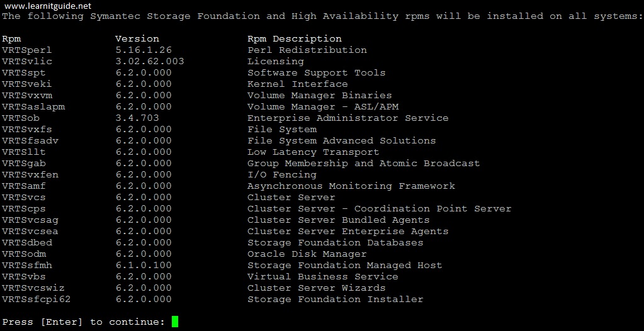
Task: Select the VRTSsfcpi62 package name
Action: tap(37, 300)
